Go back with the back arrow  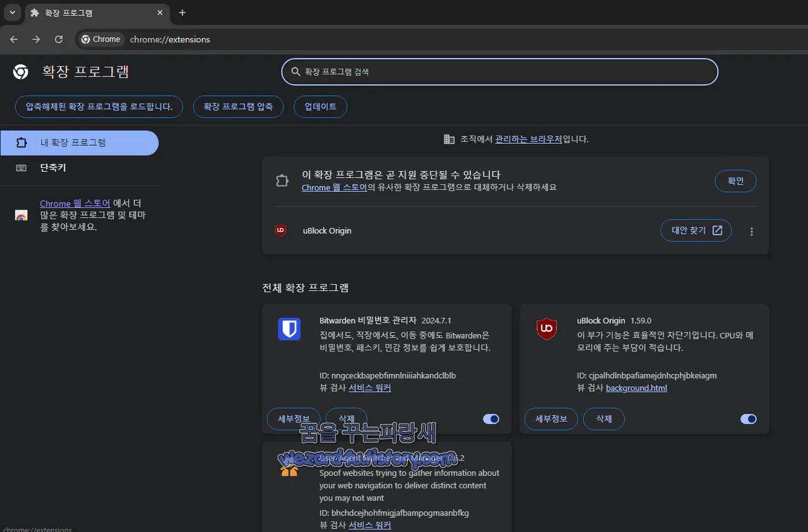pyautogui.click(x=14, y=39)
